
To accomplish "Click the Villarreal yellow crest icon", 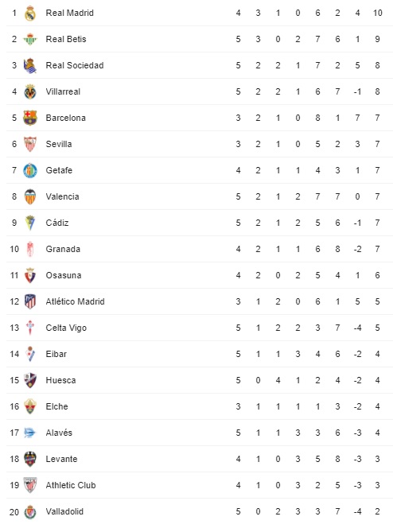I will pyautogui.click(x=30, y=92).
